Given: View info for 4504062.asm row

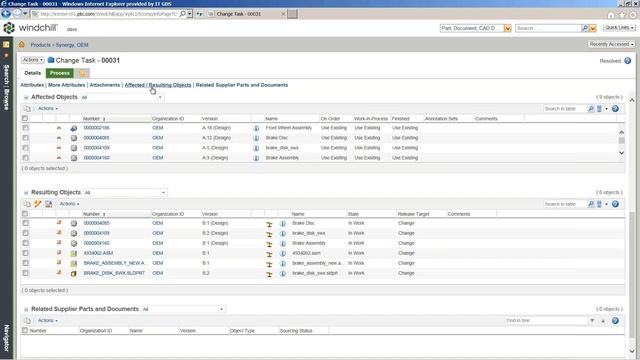Looking at the screenshot, I should click(282, 253).
